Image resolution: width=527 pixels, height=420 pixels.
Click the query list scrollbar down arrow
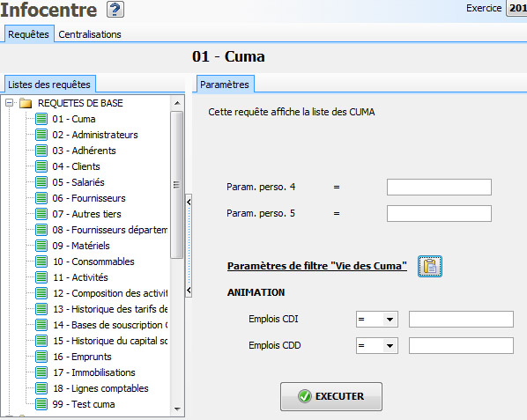177,409
